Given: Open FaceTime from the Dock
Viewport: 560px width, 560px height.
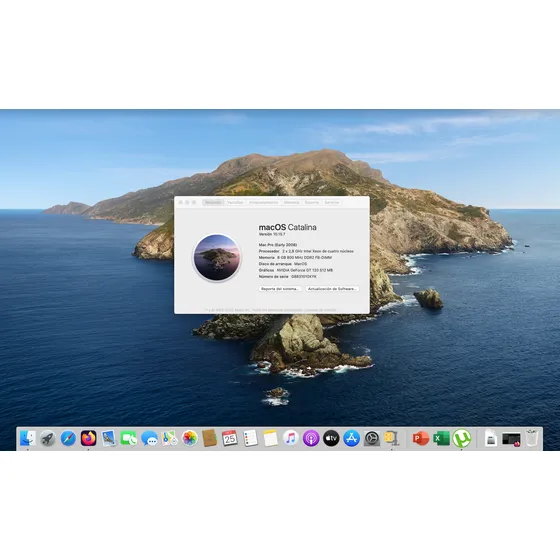Looking at the screenshot, I should point(129,438).
